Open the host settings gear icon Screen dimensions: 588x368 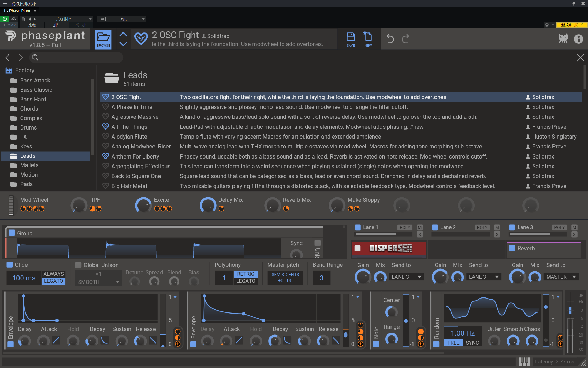[x=547, y=25]
